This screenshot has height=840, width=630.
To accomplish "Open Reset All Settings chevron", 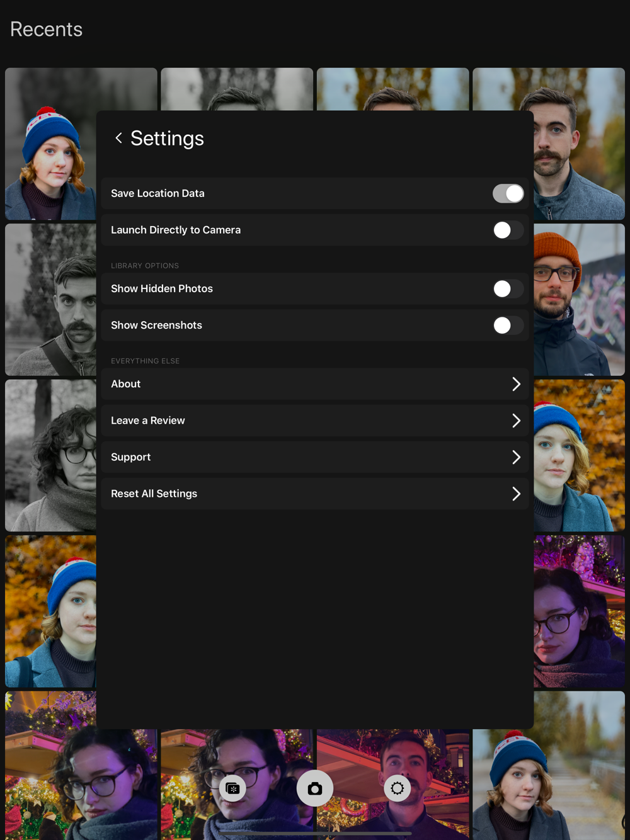I will [516, 494].
